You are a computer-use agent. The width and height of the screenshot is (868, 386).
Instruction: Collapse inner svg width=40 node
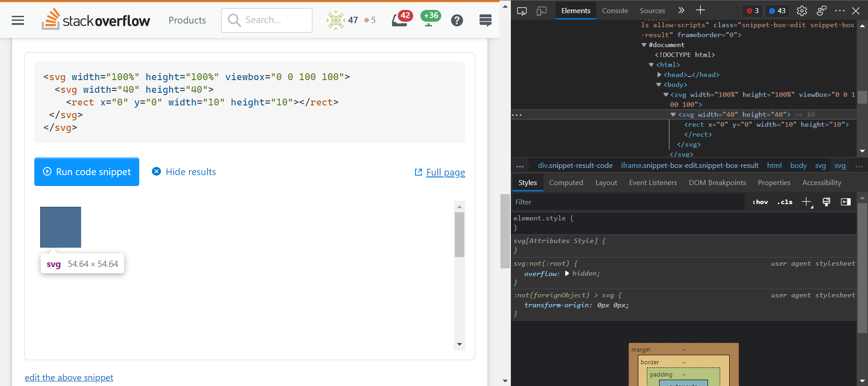click(x=673, y=114)
